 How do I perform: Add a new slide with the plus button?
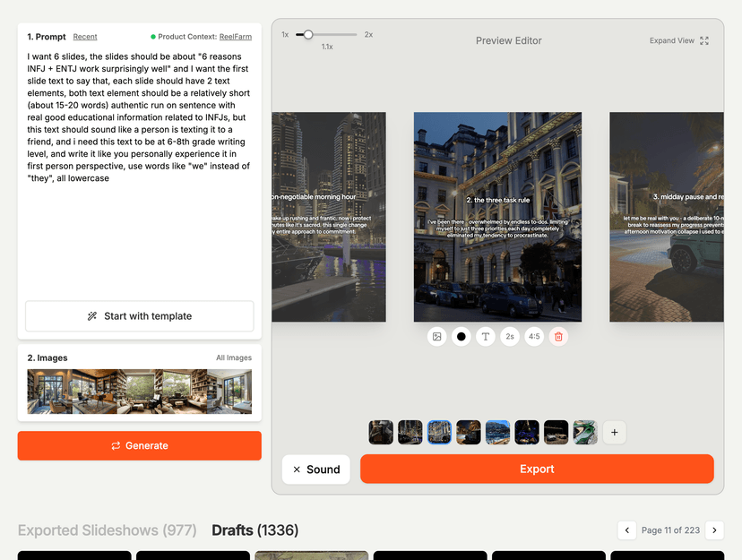click(x=614, y=432)
